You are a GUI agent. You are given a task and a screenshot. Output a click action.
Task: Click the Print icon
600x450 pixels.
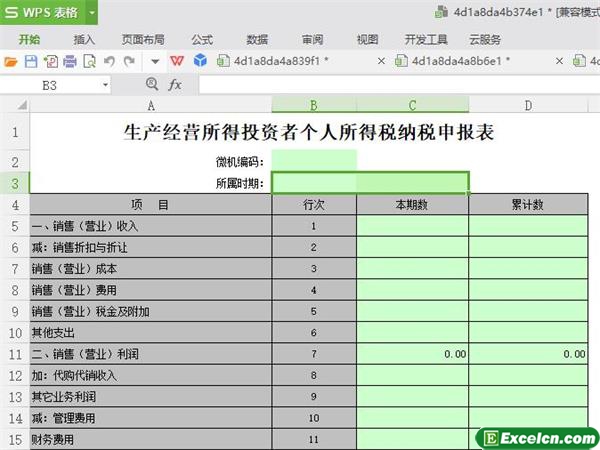(x=70, y=61)
